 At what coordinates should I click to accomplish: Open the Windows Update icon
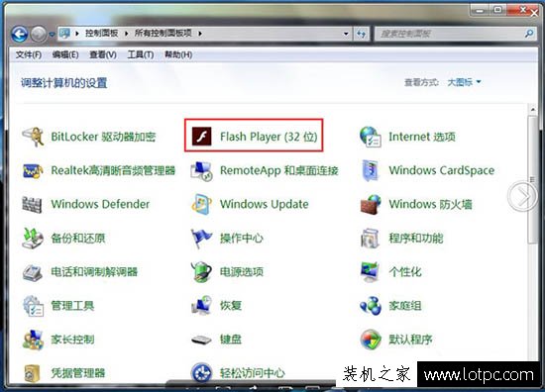201,204
